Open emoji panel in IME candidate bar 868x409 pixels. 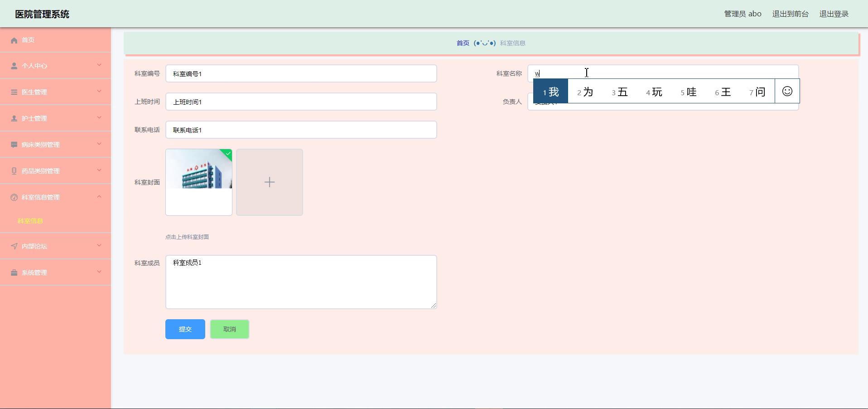787,92
